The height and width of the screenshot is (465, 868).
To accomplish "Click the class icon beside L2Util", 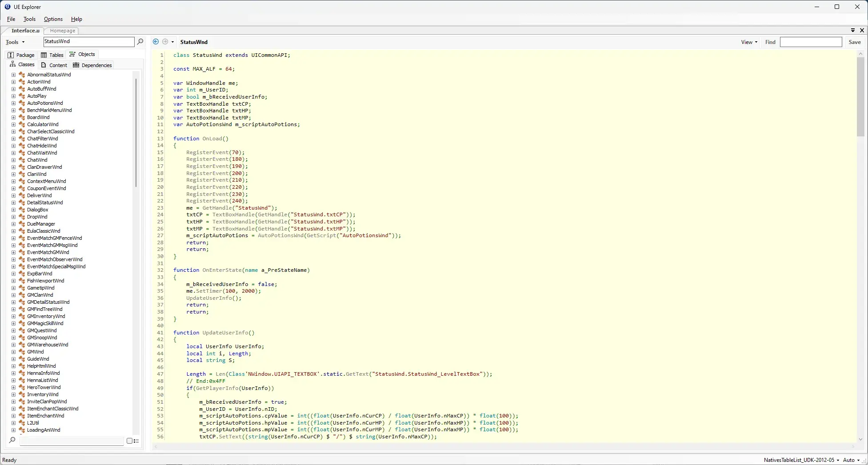I will (x=22, y=423).
